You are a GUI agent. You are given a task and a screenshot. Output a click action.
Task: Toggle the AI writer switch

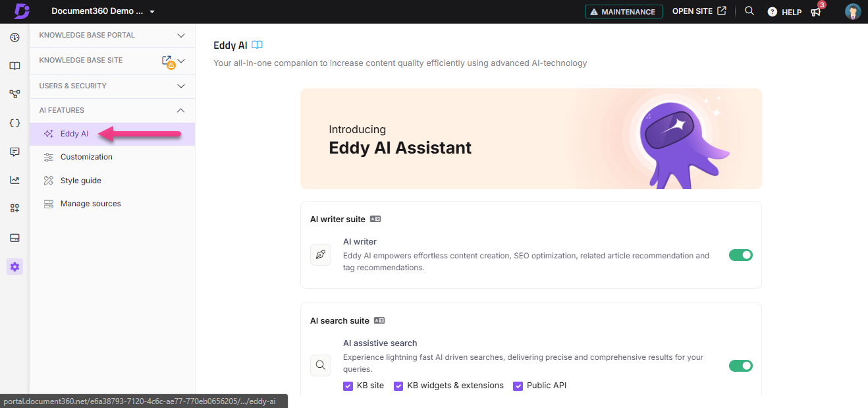coord(740,255)
